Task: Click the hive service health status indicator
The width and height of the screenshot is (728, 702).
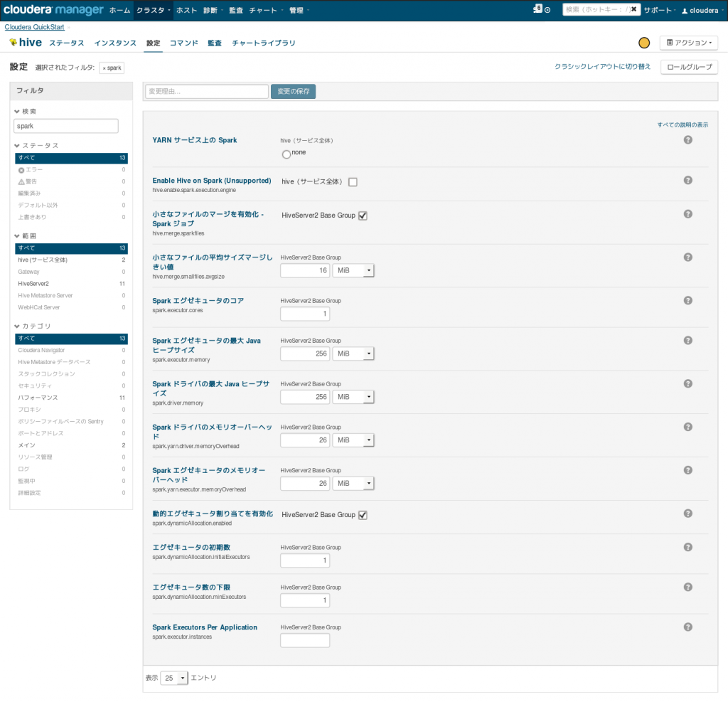Action: [644, 43]
